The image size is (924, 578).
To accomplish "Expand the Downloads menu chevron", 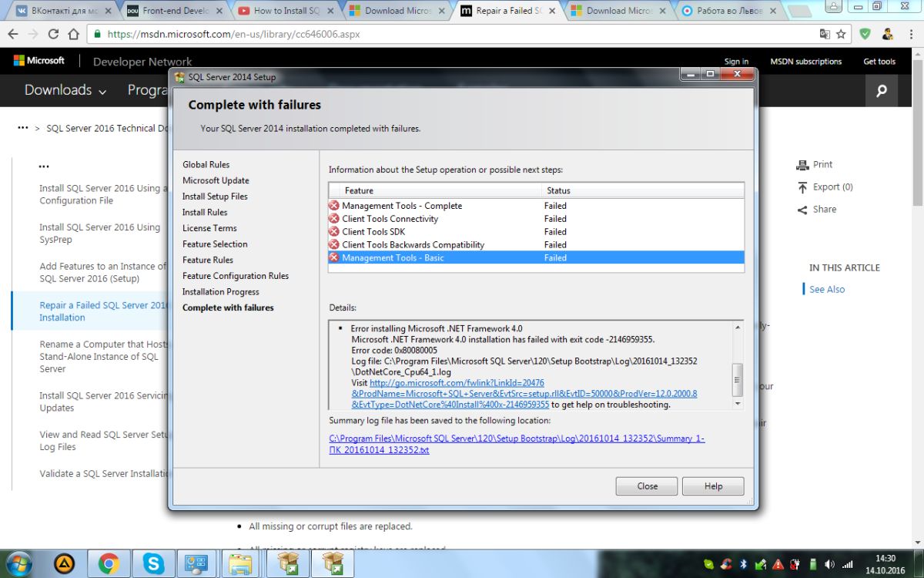I will tap(102, 92).
